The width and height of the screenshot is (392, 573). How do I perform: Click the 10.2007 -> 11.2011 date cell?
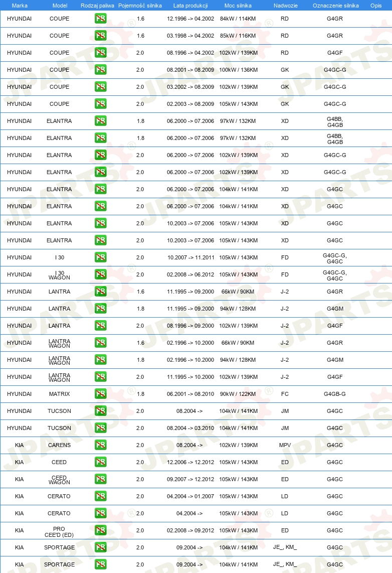click(190, 257)
